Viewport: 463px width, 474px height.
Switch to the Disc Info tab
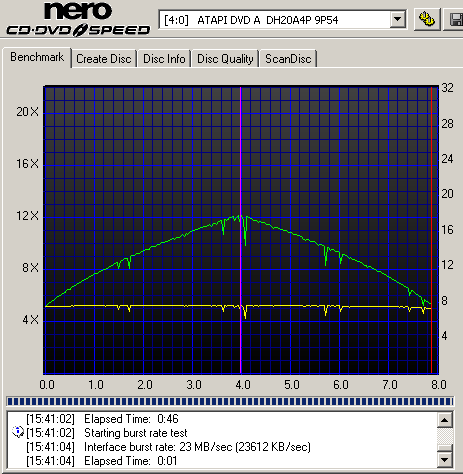tap(164, 59)
